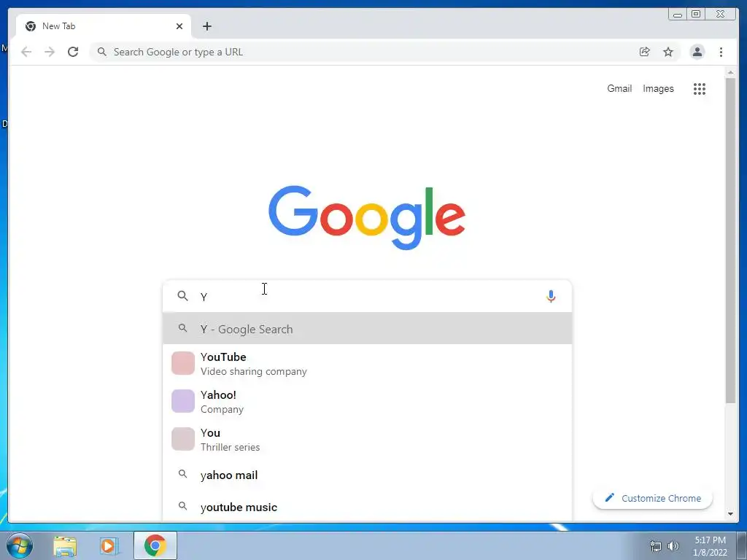Screen dimensions: 747x560
Task: Open the Google apps grid
Action: (x=700, y=88)
